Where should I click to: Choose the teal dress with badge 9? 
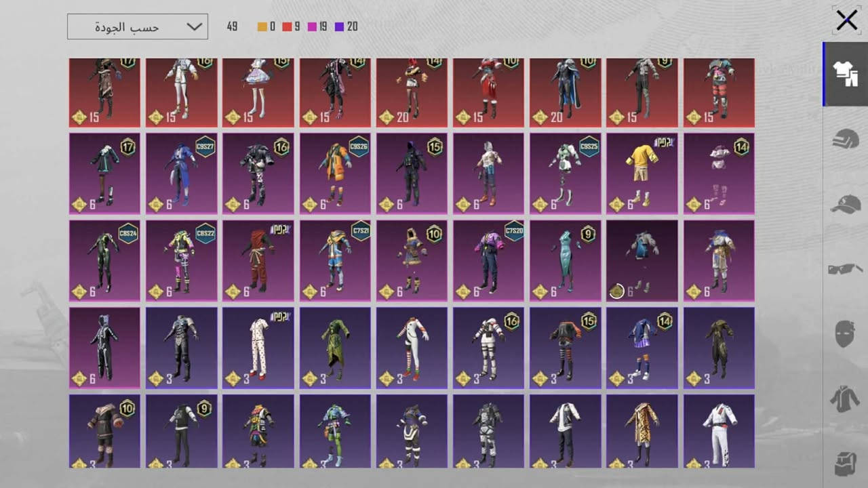(565, 261)
